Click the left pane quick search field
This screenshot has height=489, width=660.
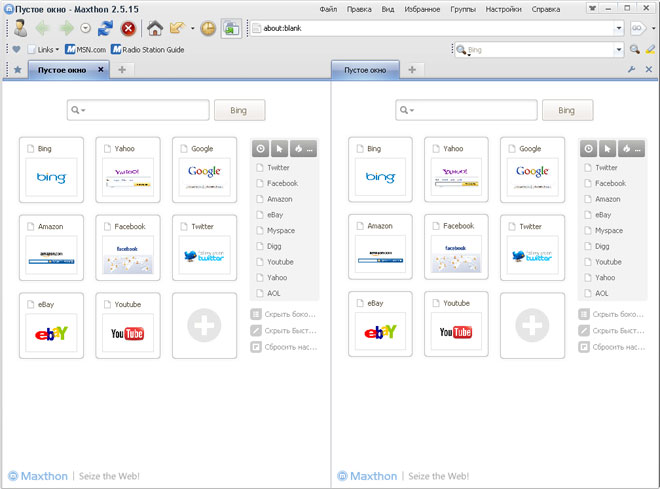[x=138, y=110]
